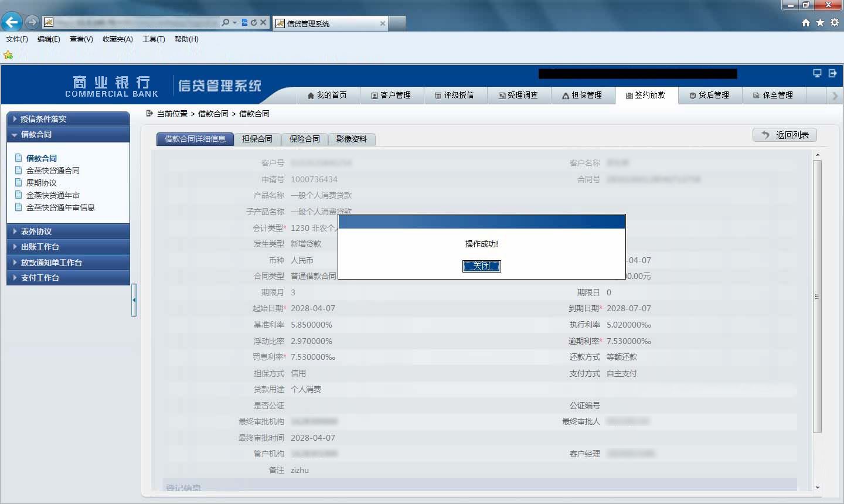Open 金燕快贷通年审信息 in the sidebar
844x504 pixels.
click(x=60, y=207)
